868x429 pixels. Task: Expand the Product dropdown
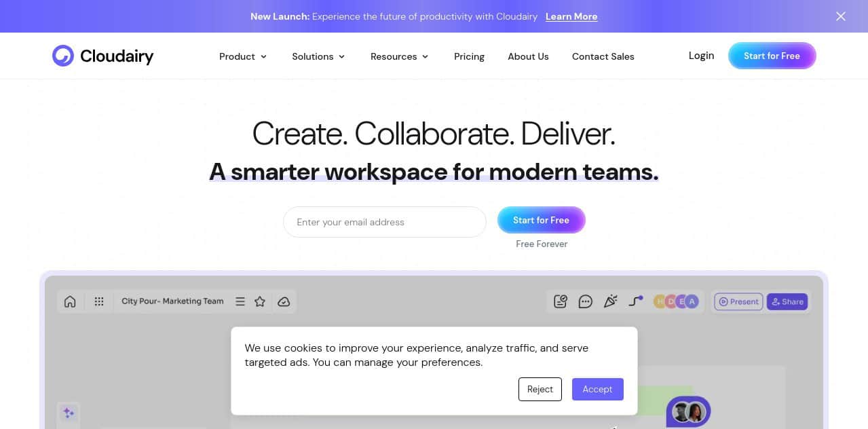click(242, 56)
